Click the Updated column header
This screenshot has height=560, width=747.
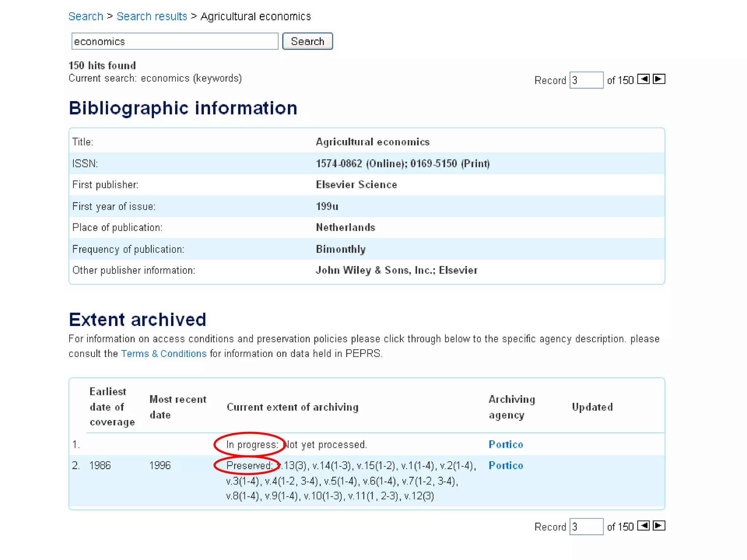tap(592, 407)
